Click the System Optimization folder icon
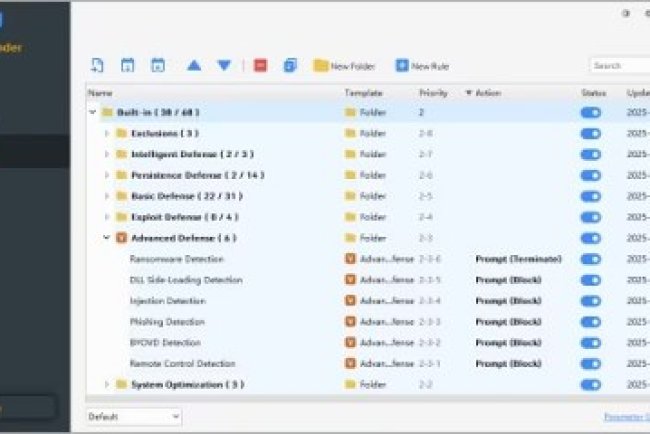Viewport: 650px width, 434px height. pos(121,385)
